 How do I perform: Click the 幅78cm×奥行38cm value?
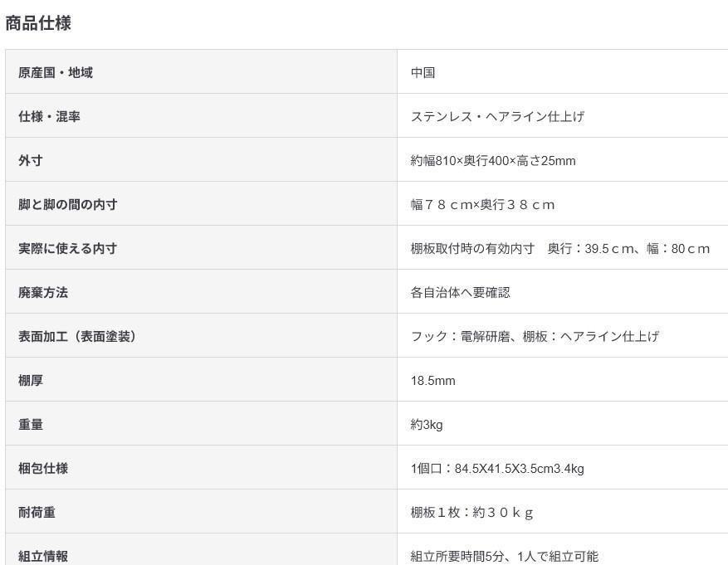tap(483, 205)
